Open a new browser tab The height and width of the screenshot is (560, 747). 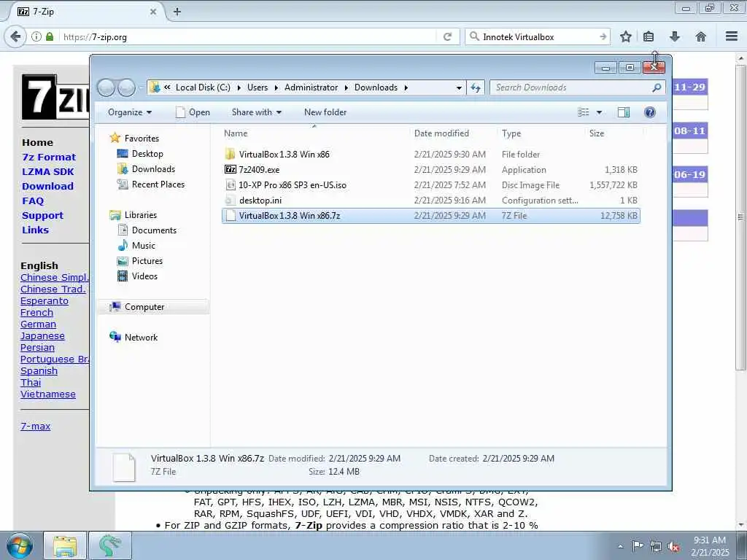pos(177,12)
